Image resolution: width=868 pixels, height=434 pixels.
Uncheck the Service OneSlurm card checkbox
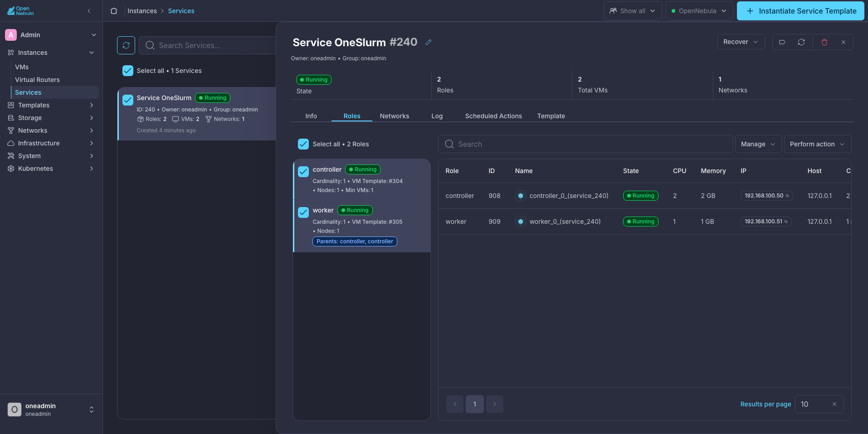[128, 100]
